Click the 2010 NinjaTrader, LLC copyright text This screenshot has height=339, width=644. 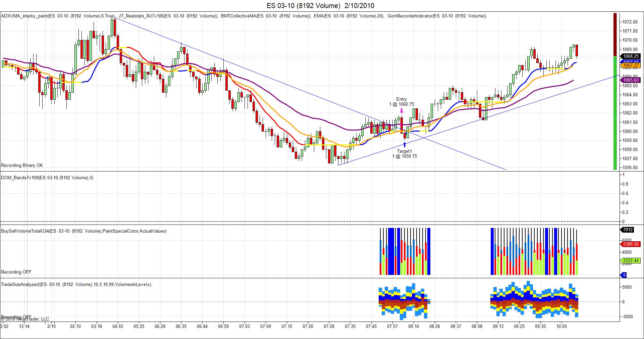click(x=25, y=319)
